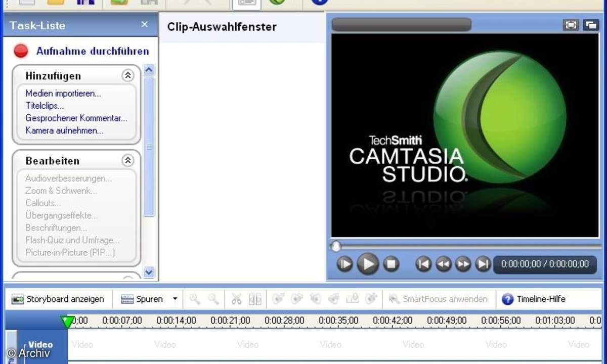Click Task-Liste scrollbar up arrow

[x=149, y=70]
